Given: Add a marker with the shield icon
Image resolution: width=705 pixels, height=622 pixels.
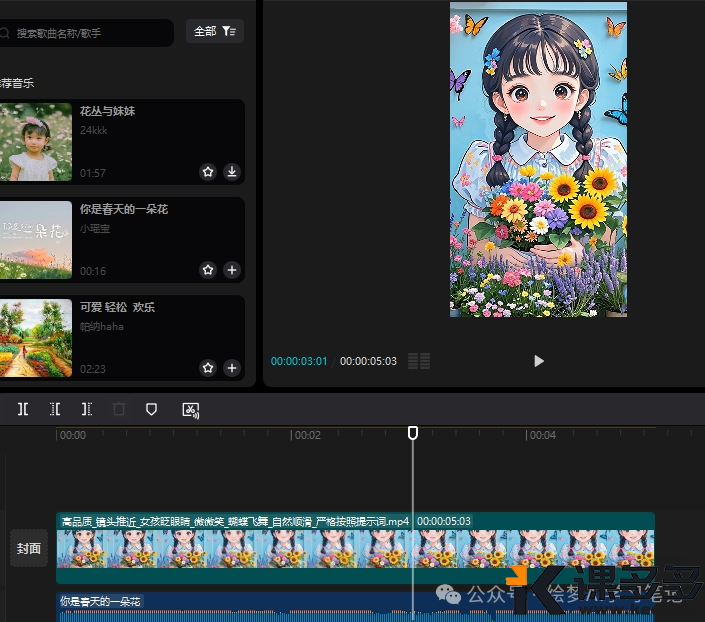Looking at the screenshot, I should 151,409.
